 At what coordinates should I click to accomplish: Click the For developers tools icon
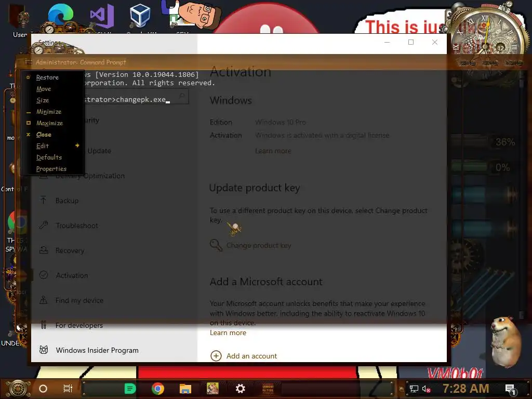point(44,325)
